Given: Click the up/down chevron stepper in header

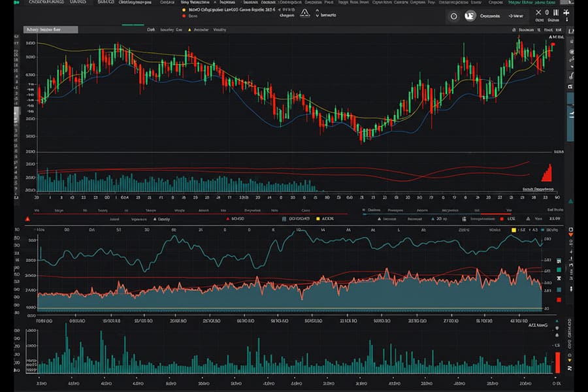Looking at the screenshot, I should point(318,14).
